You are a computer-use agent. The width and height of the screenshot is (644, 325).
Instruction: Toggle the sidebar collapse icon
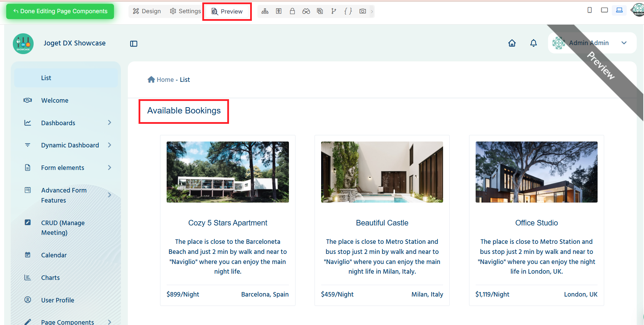point(134,44)
